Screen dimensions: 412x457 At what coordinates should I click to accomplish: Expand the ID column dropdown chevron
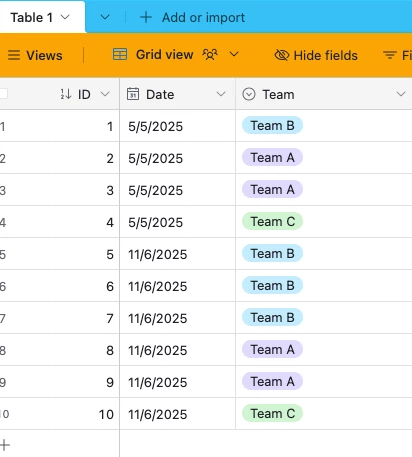pyautogui.click(x=105, y=94)
